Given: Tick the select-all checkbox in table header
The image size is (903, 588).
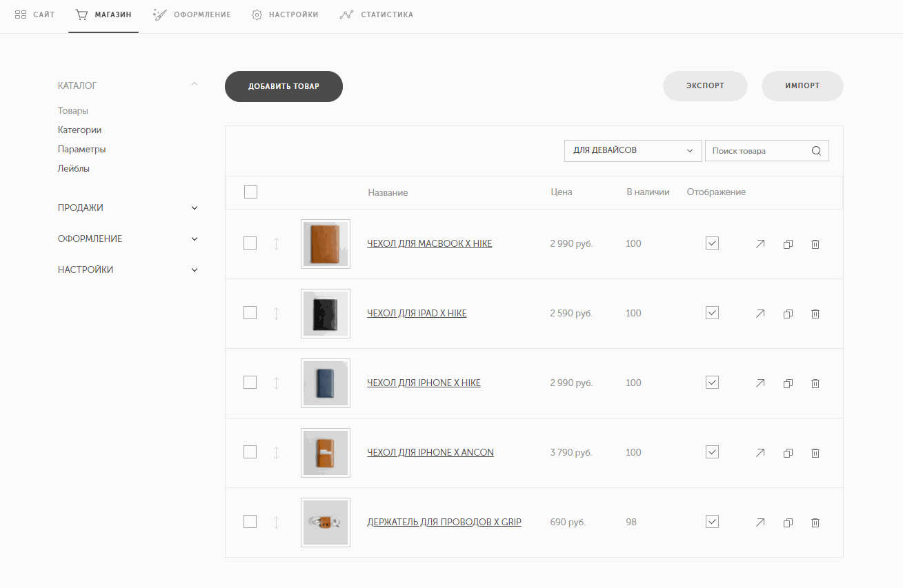Looking at the screenshot, I should (250, 192).
